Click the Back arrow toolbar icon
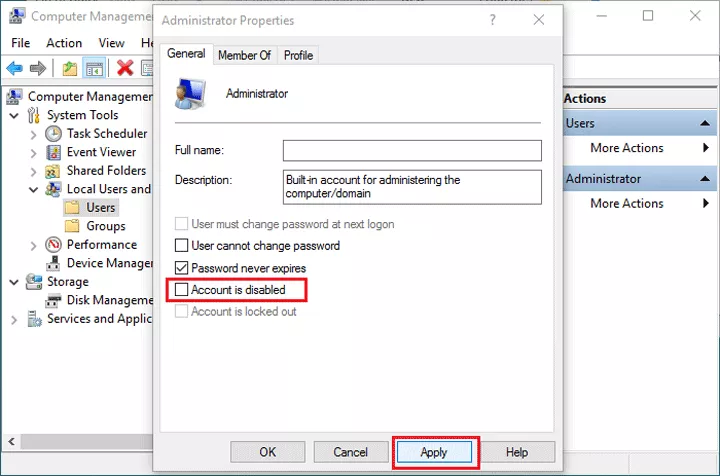The image size is (720, 476). (14, 68)
